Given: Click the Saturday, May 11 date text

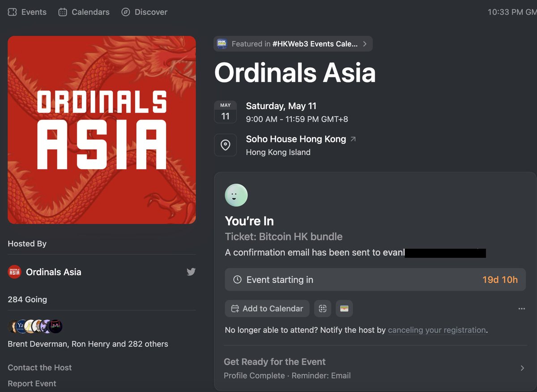Looking at the screenshot, I should click(281, 106).
